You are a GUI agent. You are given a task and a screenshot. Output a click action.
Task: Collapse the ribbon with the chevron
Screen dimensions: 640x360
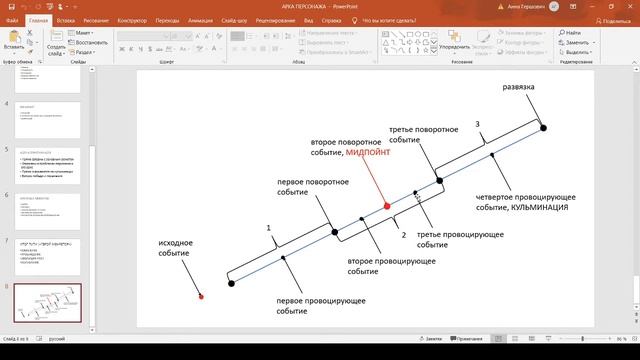(634, 62)
